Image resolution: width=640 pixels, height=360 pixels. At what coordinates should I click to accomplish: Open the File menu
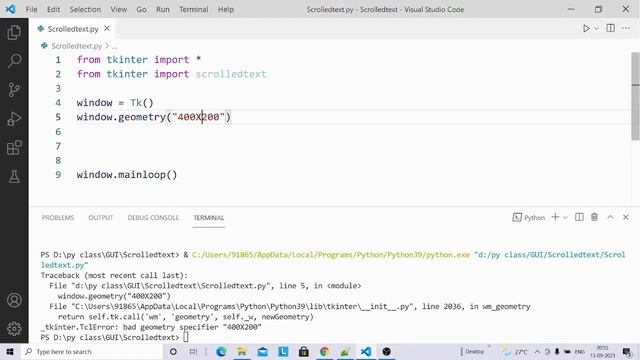(31, 9)
